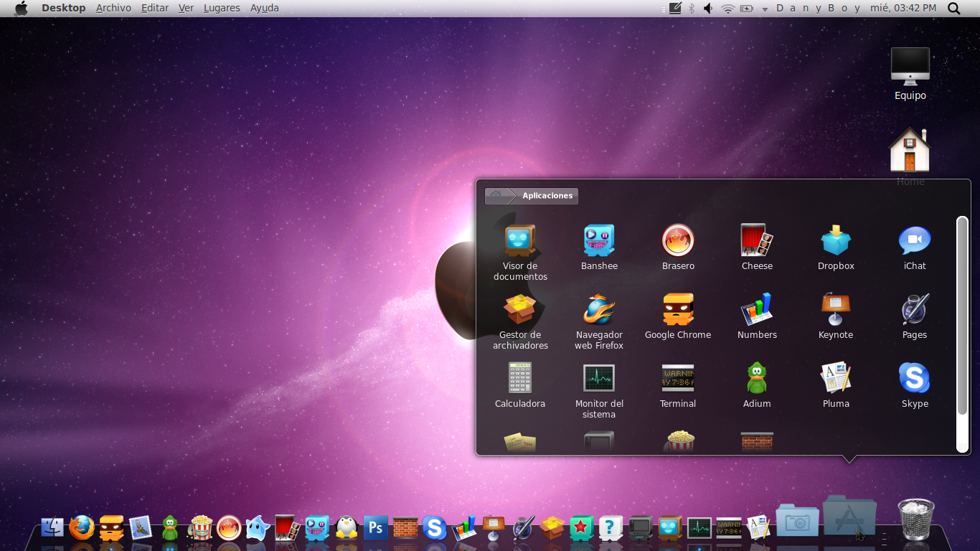Open Calculadora in the Aplicaciones popup

click(x=520, y=385)
